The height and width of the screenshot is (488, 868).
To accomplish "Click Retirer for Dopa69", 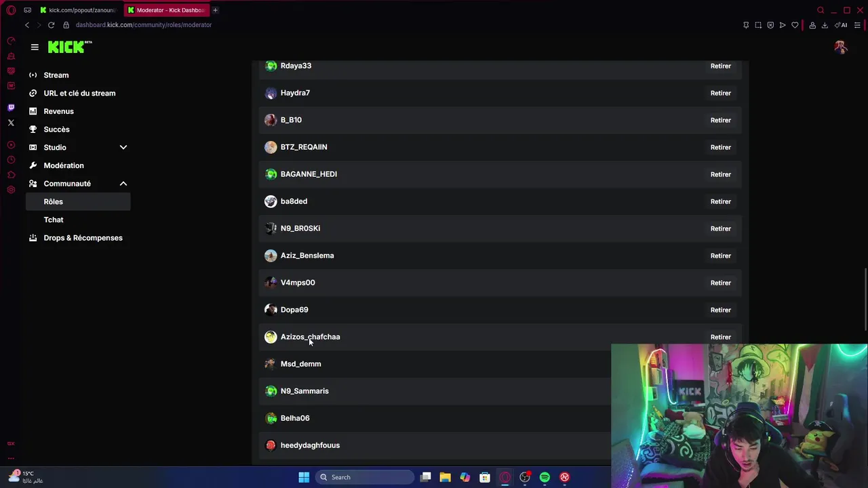I will [x=720, y=310].
